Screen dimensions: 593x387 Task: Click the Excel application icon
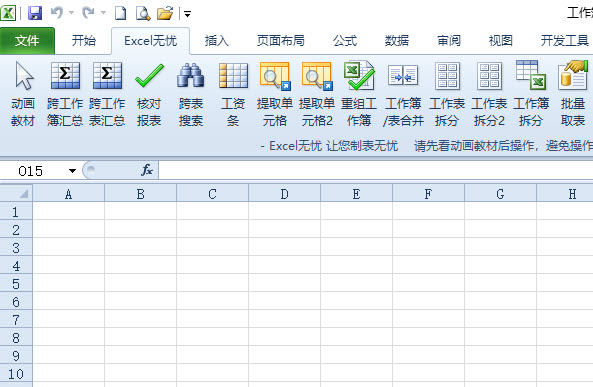[x=8, y=13]
